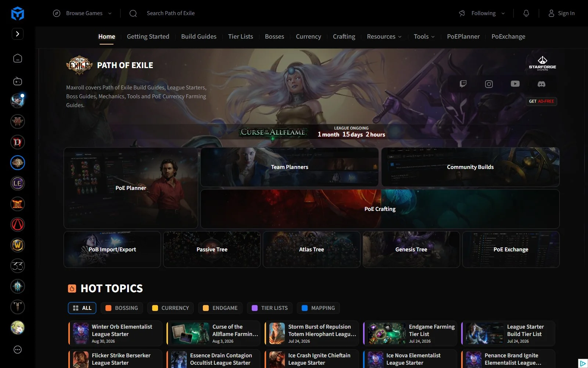The height and width of the screenshot is (368, 588).
Task: Click the GET AD-FREE button
Action: click(x=541, y=101)
